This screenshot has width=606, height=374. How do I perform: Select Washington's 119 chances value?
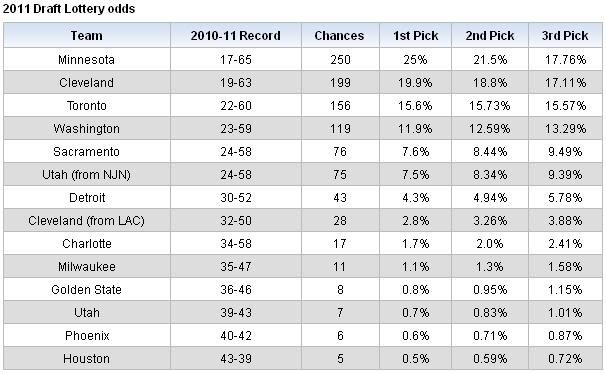click(x=340, y=129)
